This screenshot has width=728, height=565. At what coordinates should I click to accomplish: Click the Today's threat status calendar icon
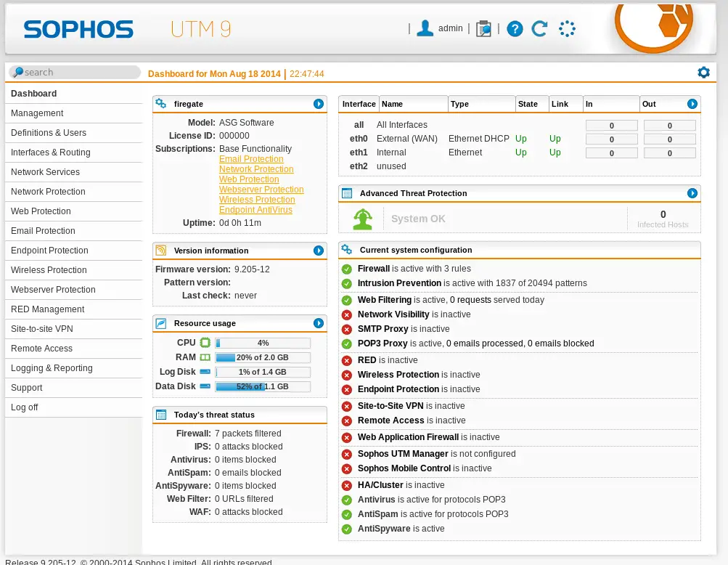point(160,415)
